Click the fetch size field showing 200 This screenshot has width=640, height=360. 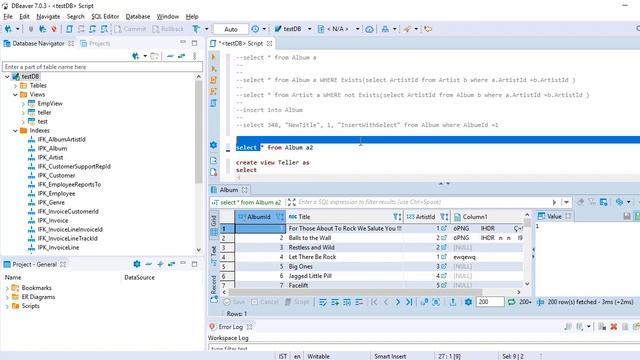[489, 302]
